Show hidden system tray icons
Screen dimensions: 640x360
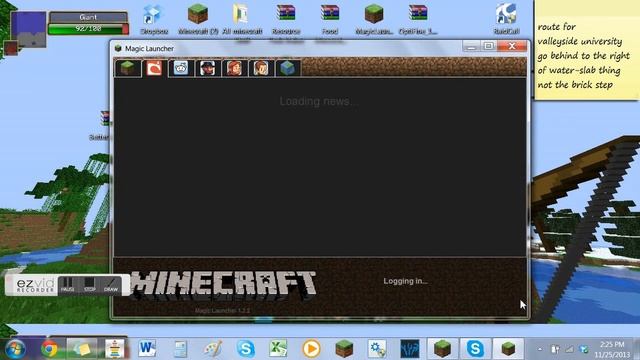point(540,349)
